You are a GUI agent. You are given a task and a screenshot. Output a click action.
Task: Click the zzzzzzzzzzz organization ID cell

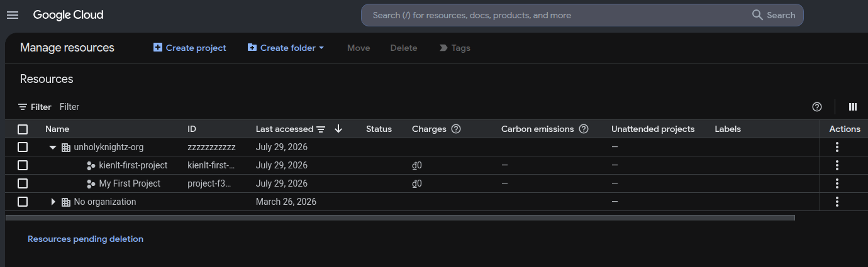211,147
